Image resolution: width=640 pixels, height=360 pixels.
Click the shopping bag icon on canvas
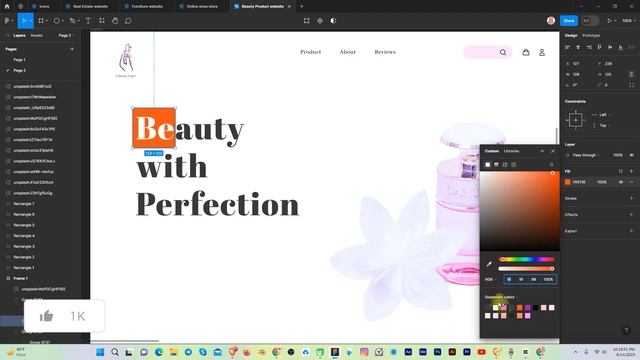point(526,52)
